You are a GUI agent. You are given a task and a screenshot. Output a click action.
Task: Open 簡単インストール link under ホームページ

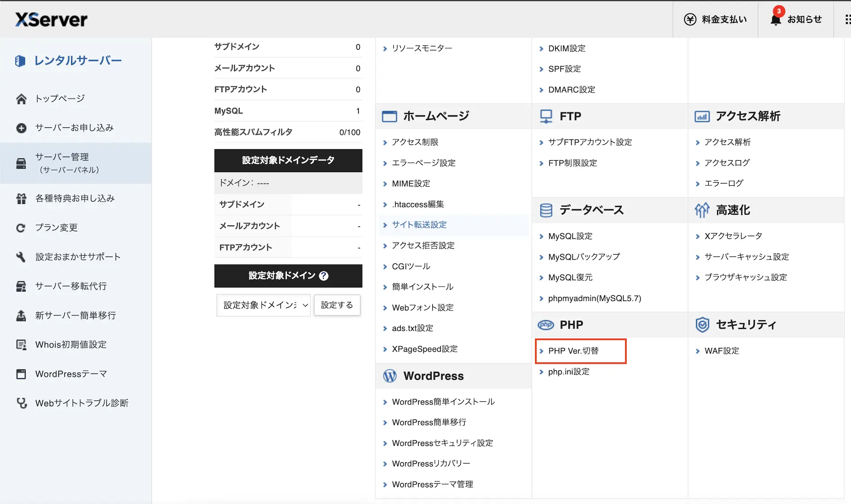[x=422, y=287]
